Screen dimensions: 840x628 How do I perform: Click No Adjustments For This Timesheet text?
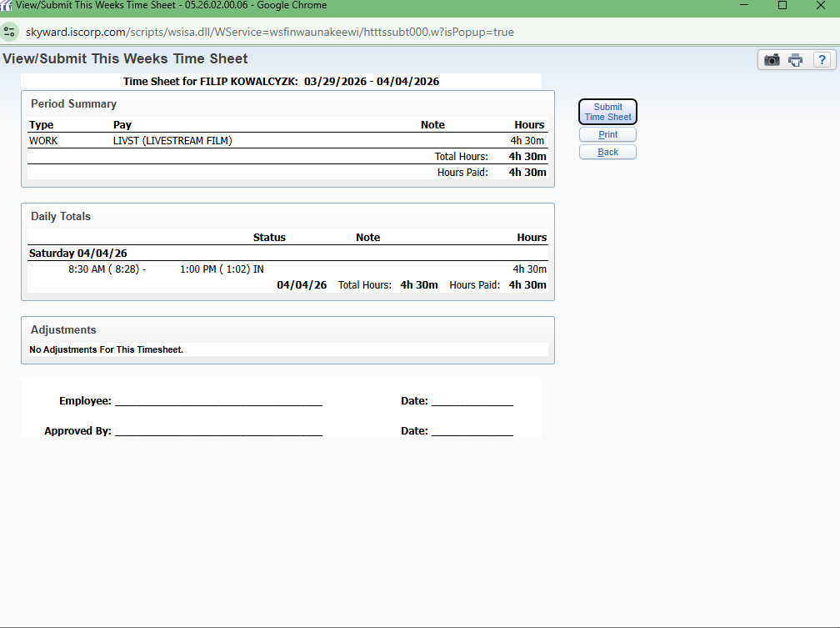click(106, 349)
